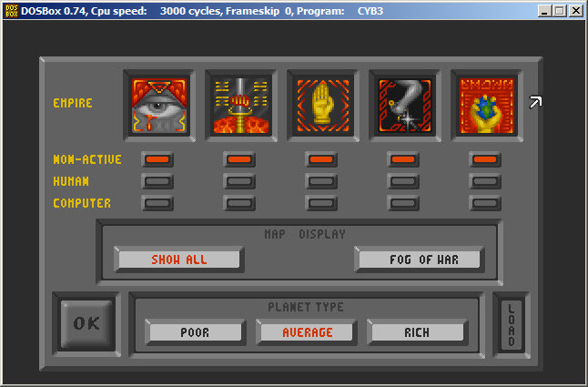Viewport: 588px width, 387px height.
Task: Minimize the DOSBox window
Action: (x=544, y=11)
